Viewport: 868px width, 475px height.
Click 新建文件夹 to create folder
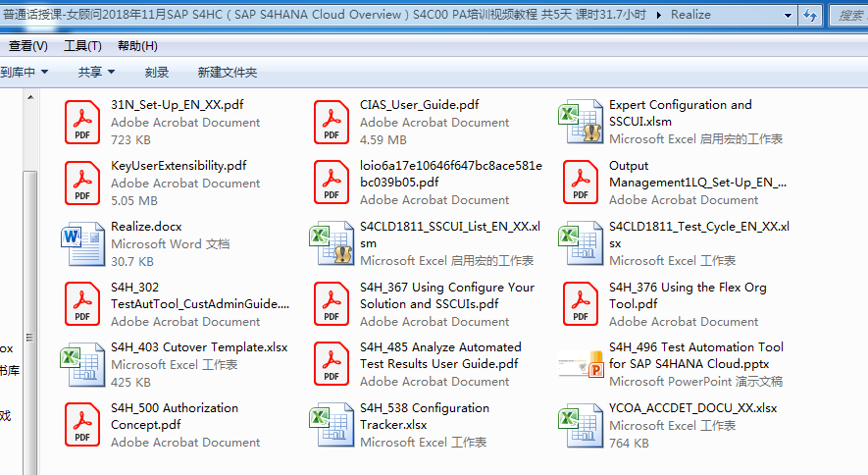point(227,72)
